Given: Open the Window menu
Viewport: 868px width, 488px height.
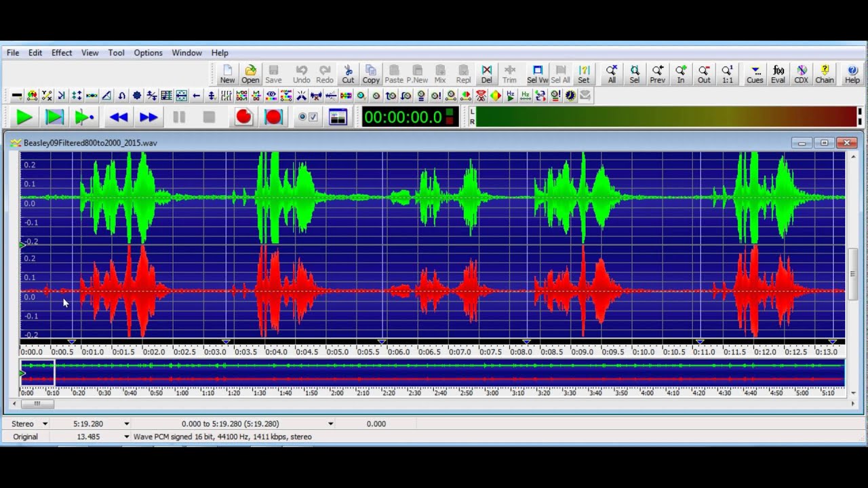Looking at the screenshot, I should coord(186,52).
